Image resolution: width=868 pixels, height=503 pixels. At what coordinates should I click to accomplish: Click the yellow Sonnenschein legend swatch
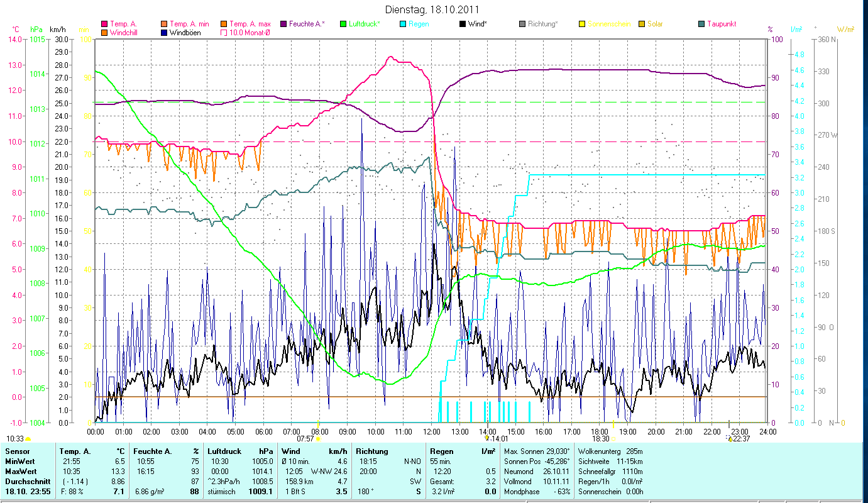[583, 24]
